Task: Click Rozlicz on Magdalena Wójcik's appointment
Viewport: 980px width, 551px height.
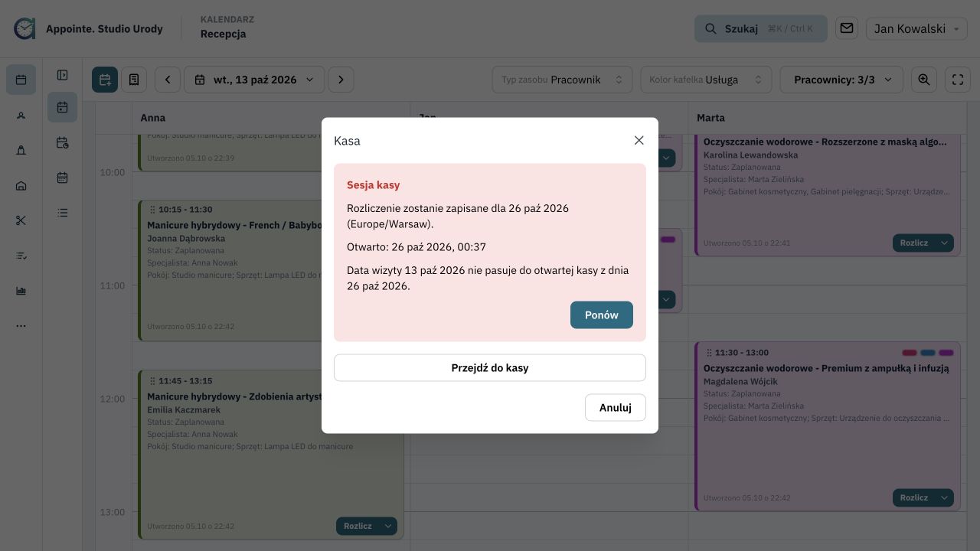Action: (914, 497)
